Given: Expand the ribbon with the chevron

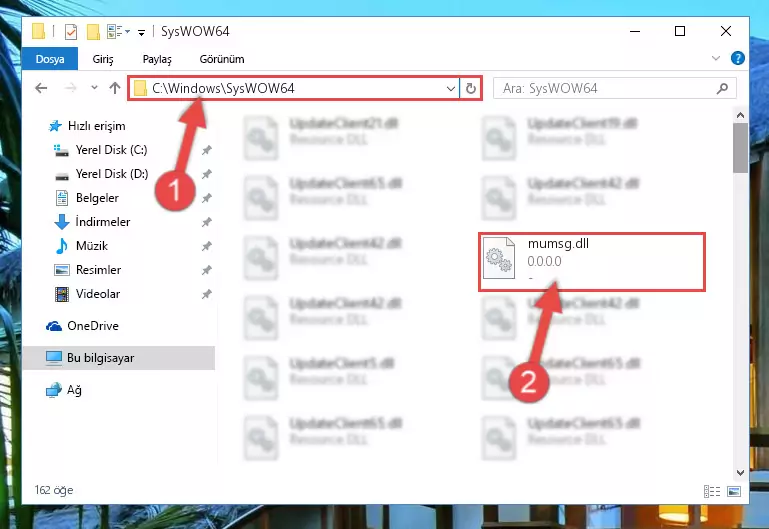Looking at the screenshot, I should pyautogui.click(x=716, y=58).
